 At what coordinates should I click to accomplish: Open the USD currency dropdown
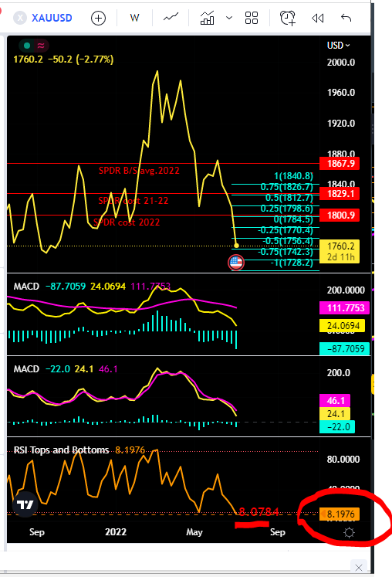click(x=338, y=46)
